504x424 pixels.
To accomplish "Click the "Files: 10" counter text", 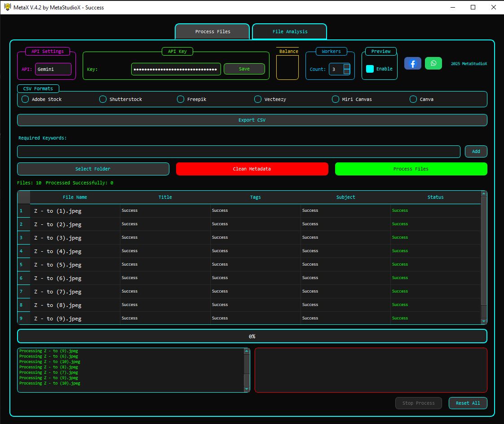I will [x=29, y=183].
